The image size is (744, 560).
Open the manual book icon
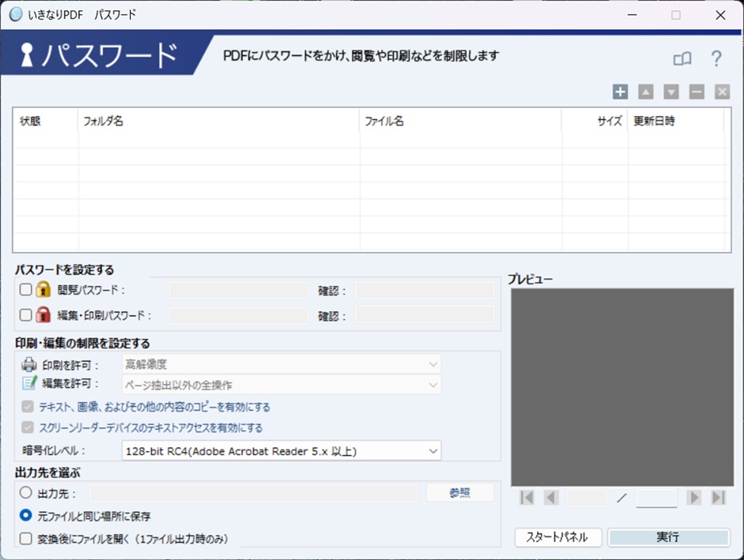click(x=683, y=59)
